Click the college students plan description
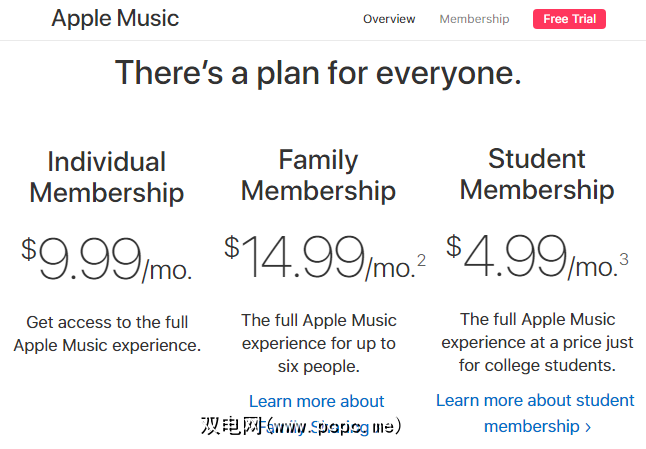 pyautogui.click(x=537, y=343)
